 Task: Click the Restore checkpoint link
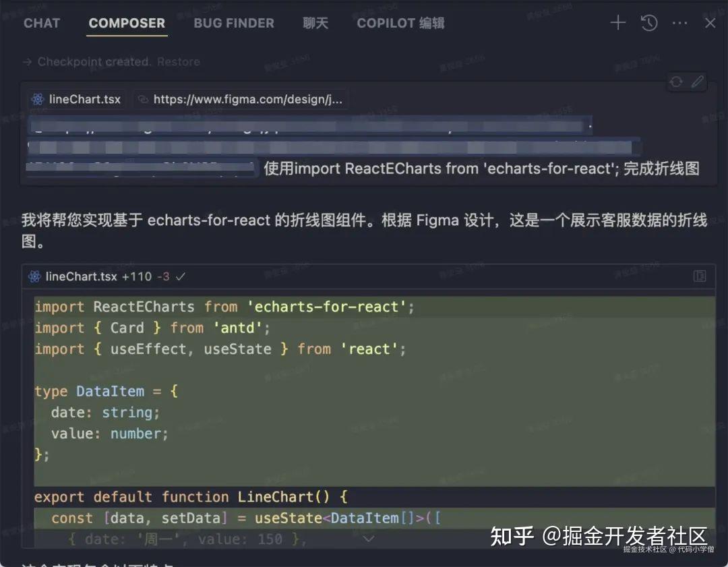tap(178, 62)
